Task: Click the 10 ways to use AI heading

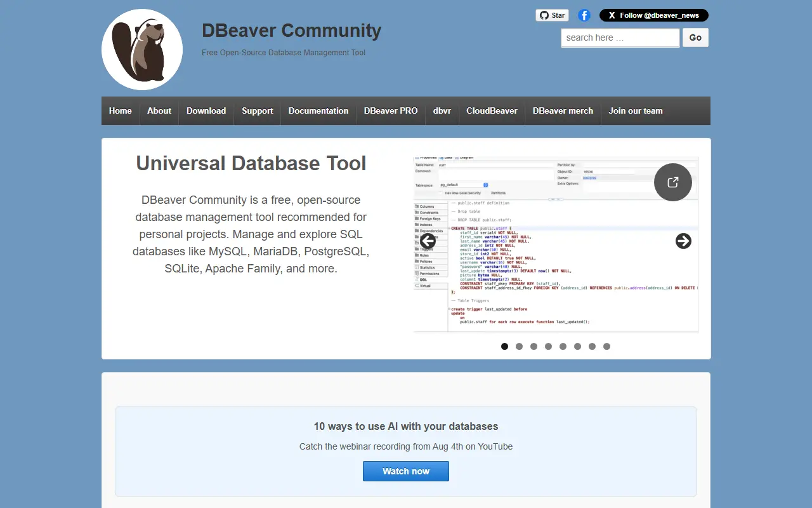Action: point(406,427)
